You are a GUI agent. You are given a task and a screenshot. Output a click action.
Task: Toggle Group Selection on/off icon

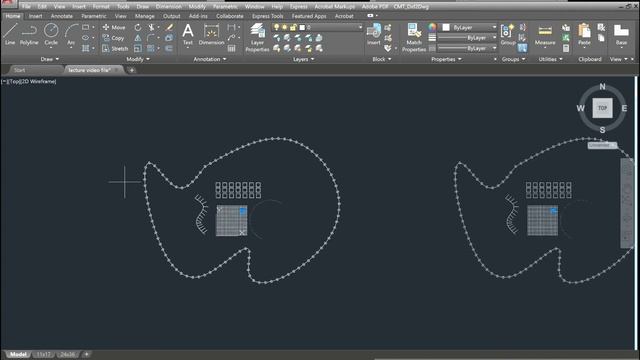coord(522,49)
